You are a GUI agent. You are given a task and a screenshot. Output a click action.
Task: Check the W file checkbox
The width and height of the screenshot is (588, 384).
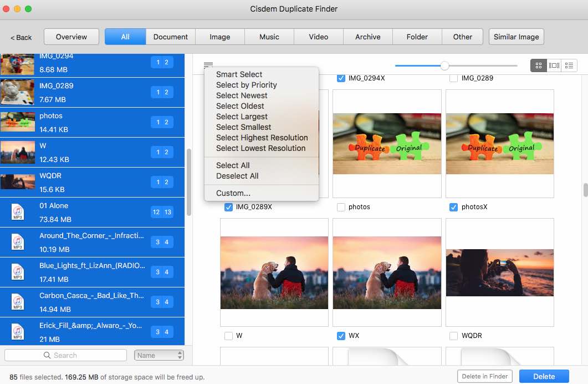coord(228,336)
